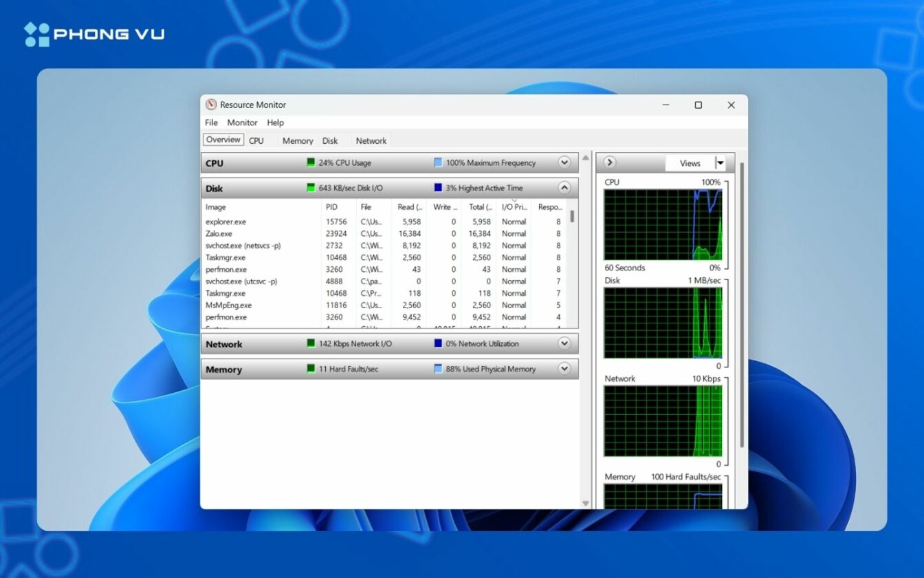Collapse the Disk section chevron
The width and height of the screenshot is (924, 578).
pos(564,188)
